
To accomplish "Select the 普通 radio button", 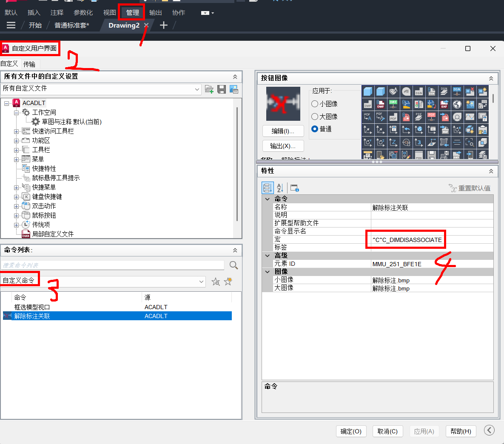I will coord(315,129).
